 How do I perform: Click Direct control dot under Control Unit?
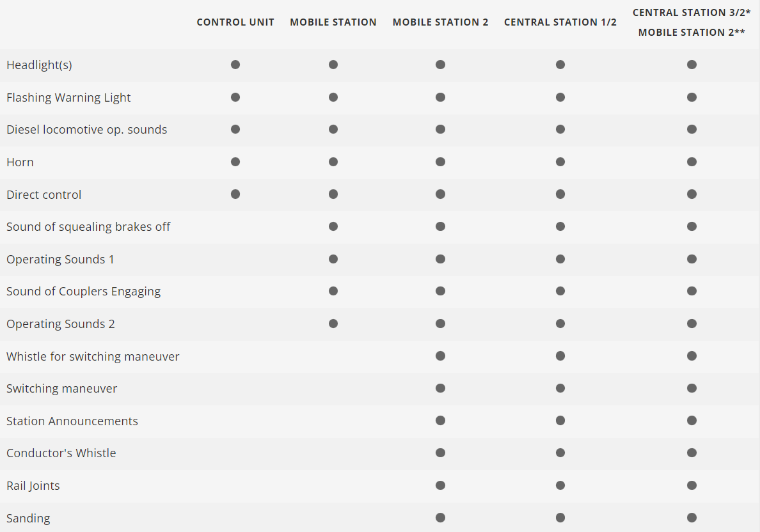tap(235, 194)
